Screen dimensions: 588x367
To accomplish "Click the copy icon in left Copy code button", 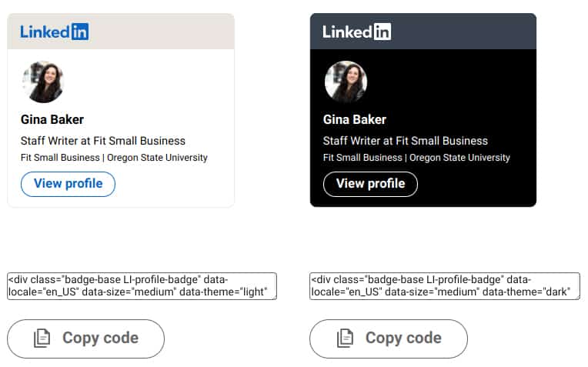I will pyautogui.click(x=42, y=338).
